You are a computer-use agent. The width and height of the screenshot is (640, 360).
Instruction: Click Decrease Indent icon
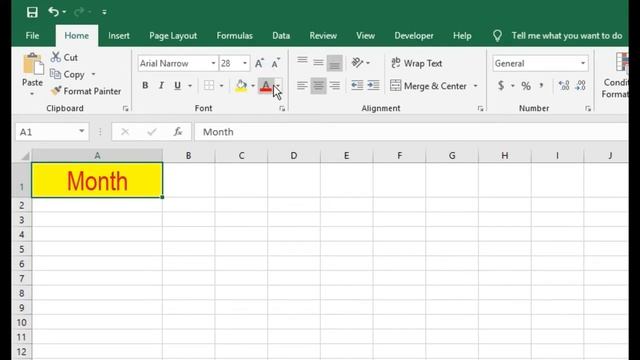(x=357, y=85)
